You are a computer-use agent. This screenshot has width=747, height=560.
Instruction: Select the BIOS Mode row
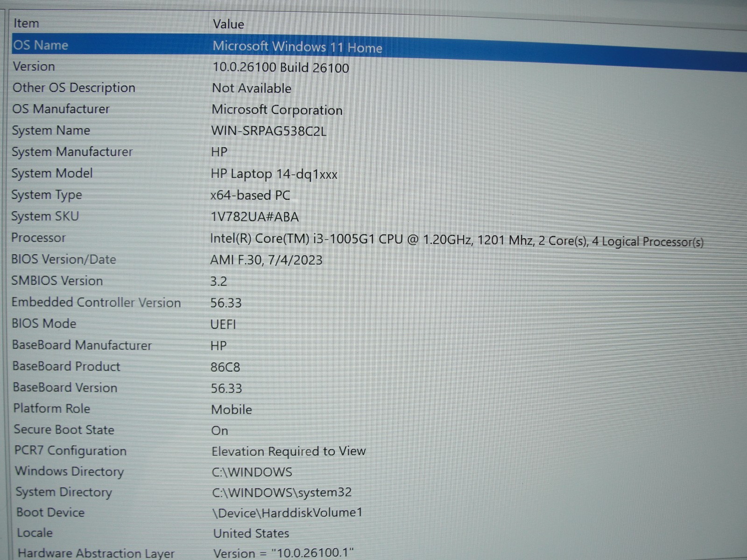(x=44, y=324)
